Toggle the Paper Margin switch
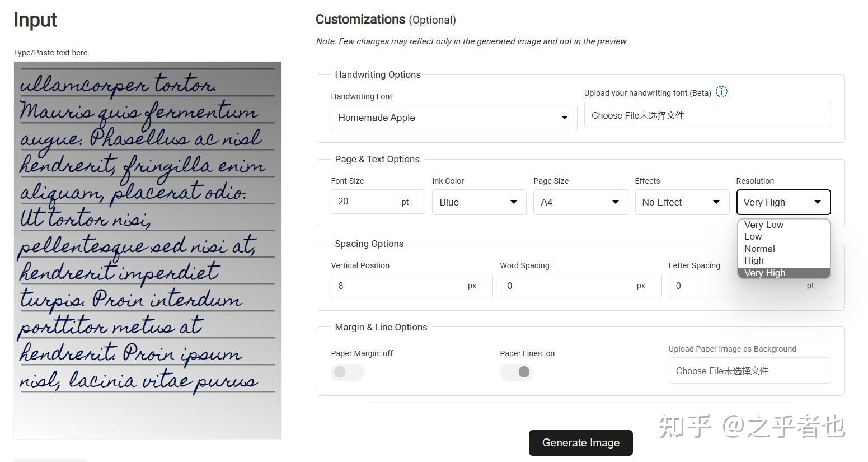868x462 pixels. click(347, 372)
